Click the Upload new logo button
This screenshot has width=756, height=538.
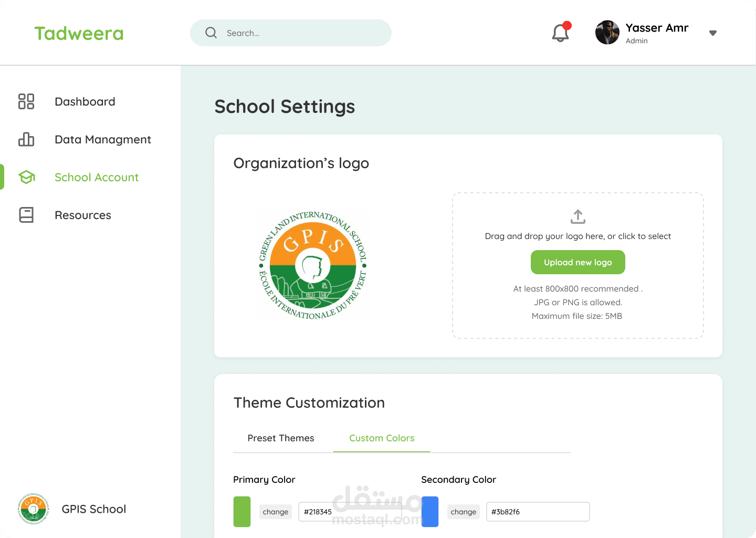tap(578, 262)
